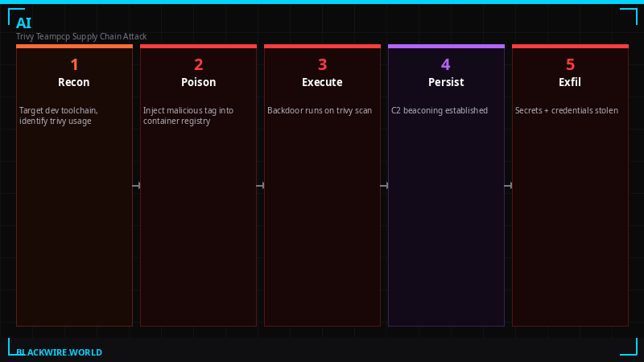Click step number 4 in the Persist card
The image size is (644, 362).
pyautogui.click(x=446, y=64)
